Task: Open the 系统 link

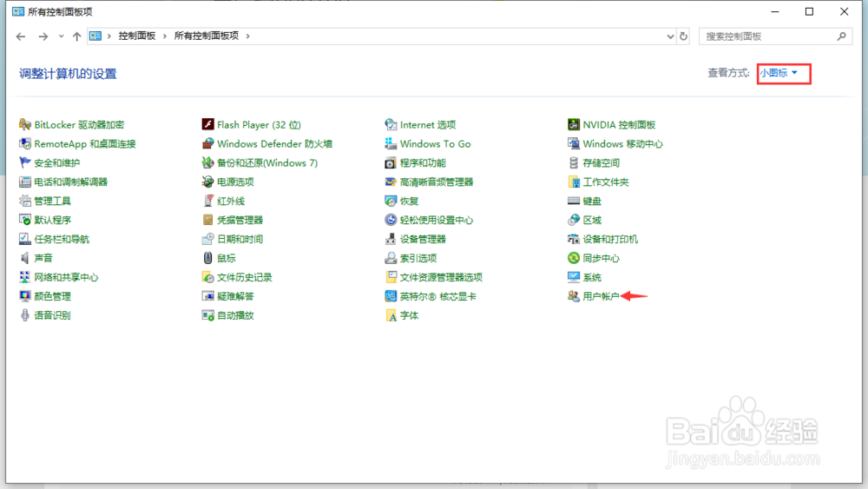Action: (592, 277)
